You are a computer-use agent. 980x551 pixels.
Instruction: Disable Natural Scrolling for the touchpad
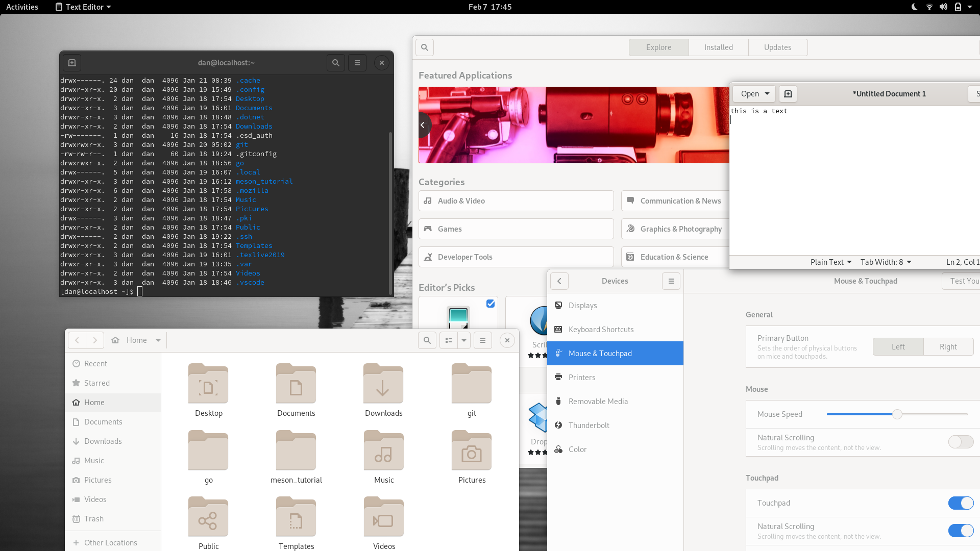(961, 531)
